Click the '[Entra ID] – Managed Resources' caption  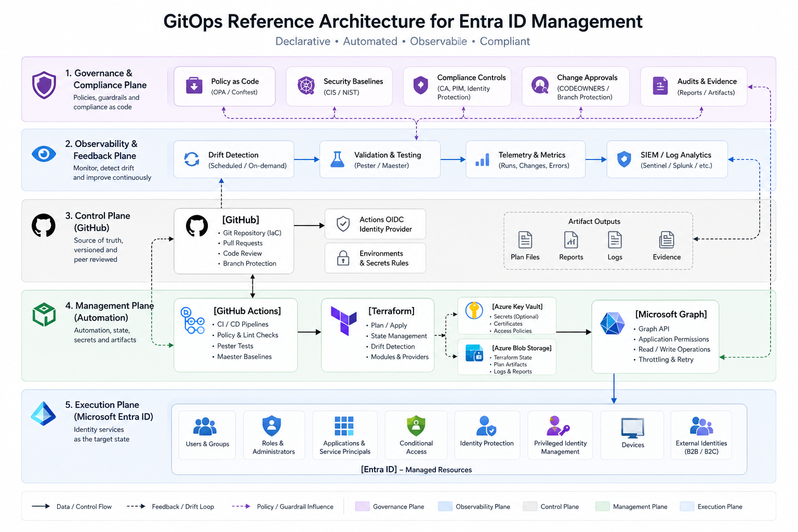[x=416, y=469]
